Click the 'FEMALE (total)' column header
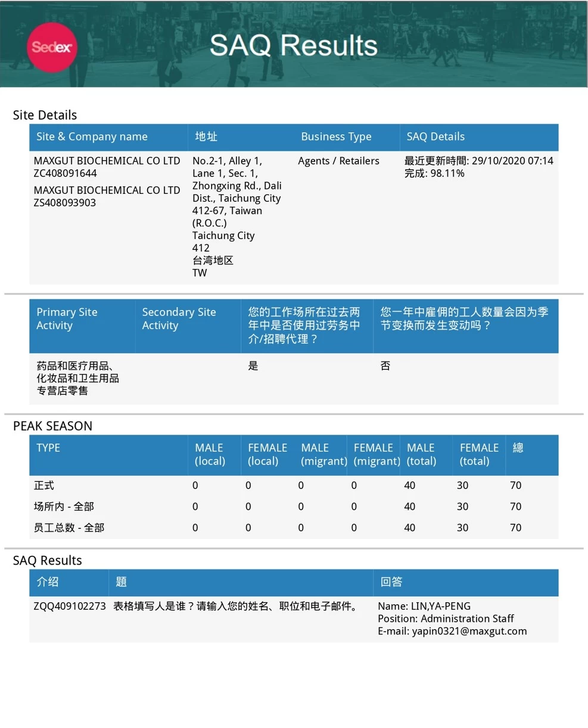This screenshot has width=588, height=728. pyautogui.click(x=479, y=454)
